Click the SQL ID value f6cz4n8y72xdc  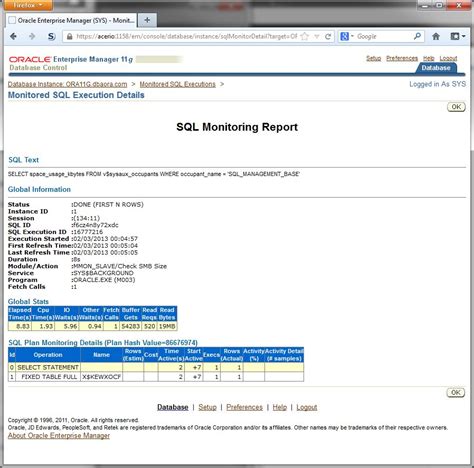pyautogui.click(x=96, y=225)
